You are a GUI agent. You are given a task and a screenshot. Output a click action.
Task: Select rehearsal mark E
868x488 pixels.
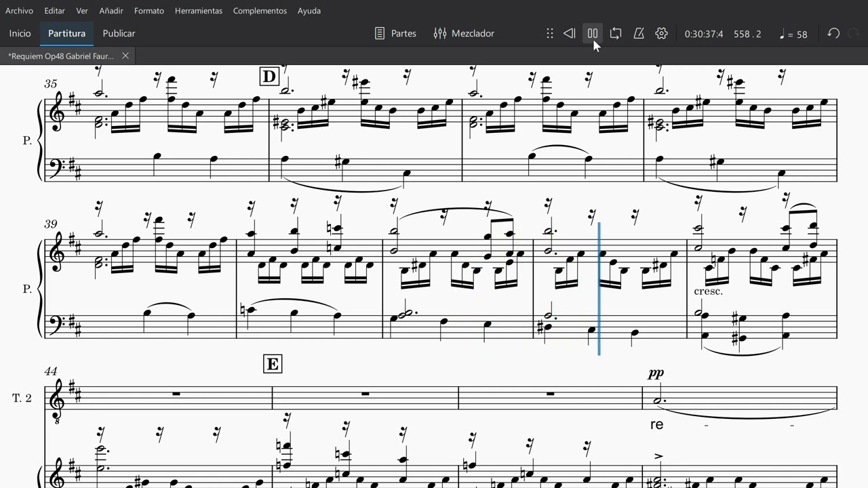coord(272,364)
